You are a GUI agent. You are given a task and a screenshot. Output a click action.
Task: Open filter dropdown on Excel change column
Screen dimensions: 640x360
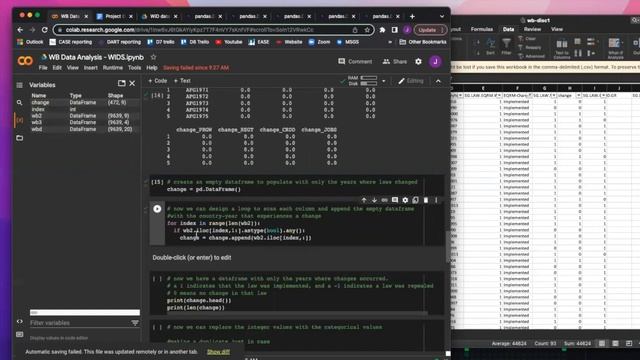pyautogui.click(x=578, y=96)
